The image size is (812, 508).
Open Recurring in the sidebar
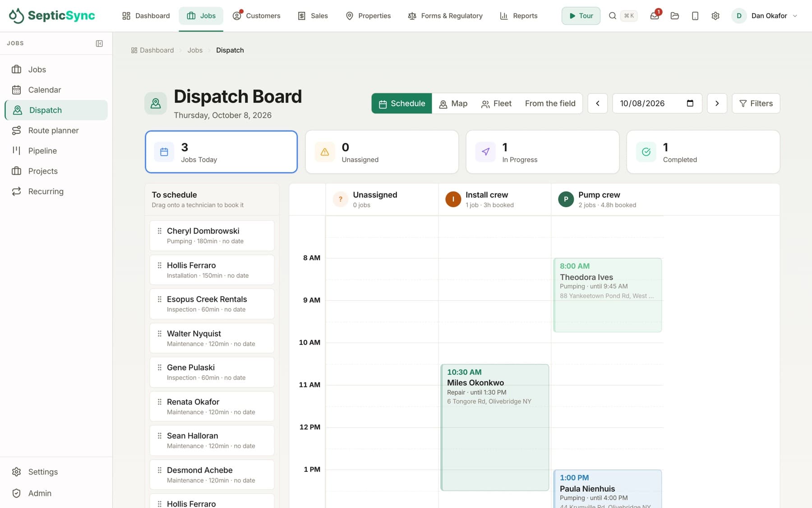click(56, 191)
